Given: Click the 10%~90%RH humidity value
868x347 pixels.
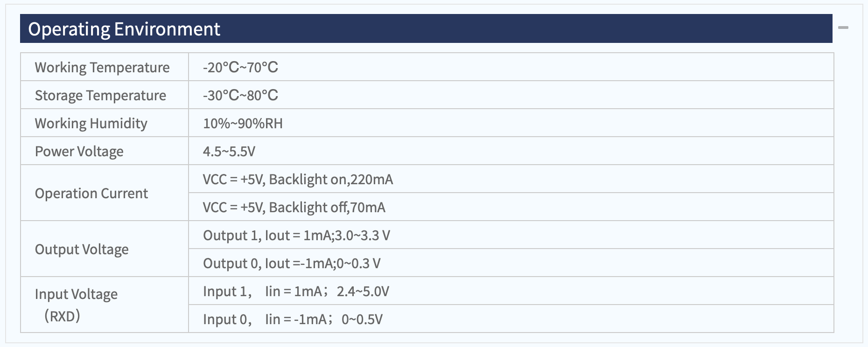Looking at the screenshot, I should [x=243, y=123].
